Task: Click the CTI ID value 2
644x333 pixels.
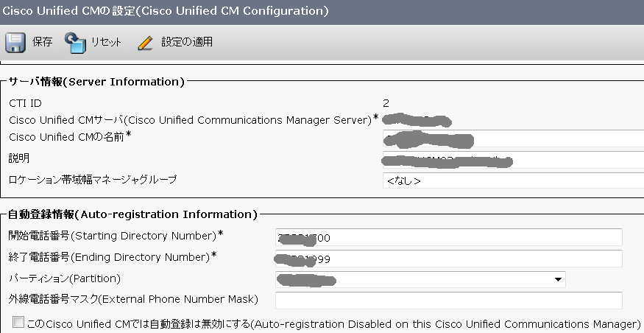Action: click(386, 102)
